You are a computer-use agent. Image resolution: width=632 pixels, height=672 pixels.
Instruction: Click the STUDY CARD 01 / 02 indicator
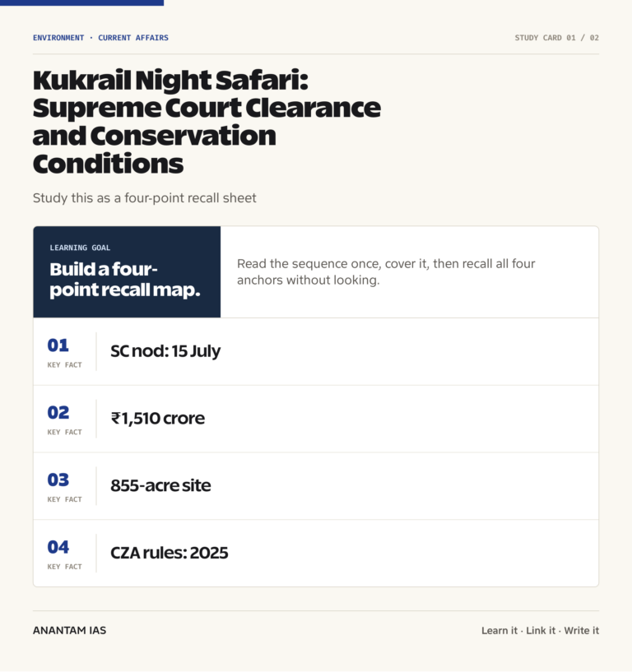[556, 38]
